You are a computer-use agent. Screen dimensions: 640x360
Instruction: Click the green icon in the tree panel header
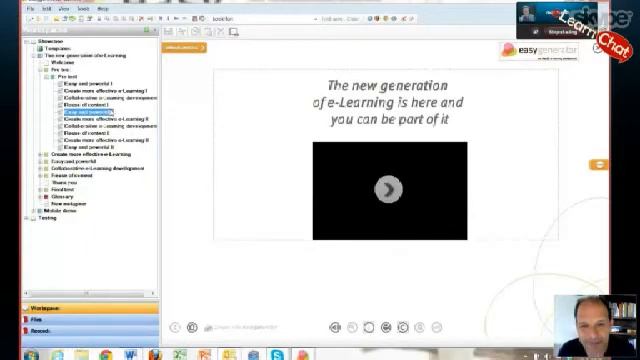tap(147, 30)
